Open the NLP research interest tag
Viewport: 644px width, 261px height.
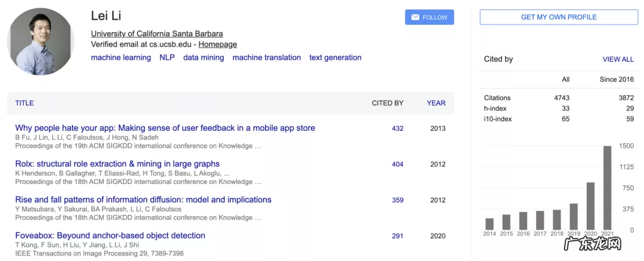pos(167,57)
